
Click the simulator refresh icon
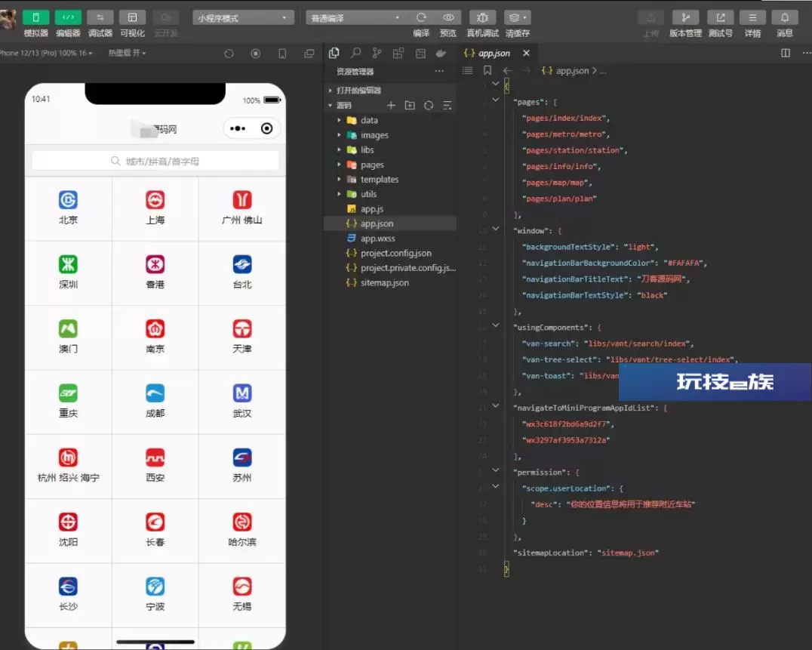[x=229, y=54]
